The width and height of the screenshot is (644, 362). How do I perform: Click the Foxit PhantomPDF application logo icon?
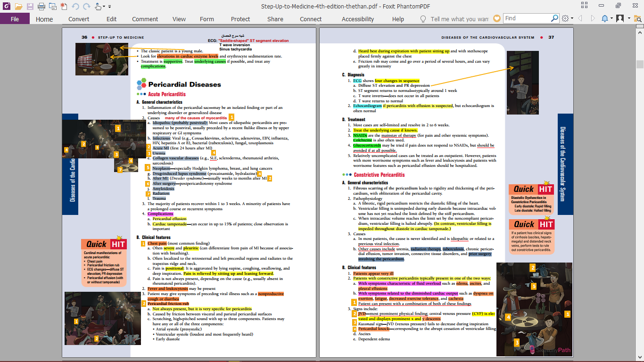[6, 7]
